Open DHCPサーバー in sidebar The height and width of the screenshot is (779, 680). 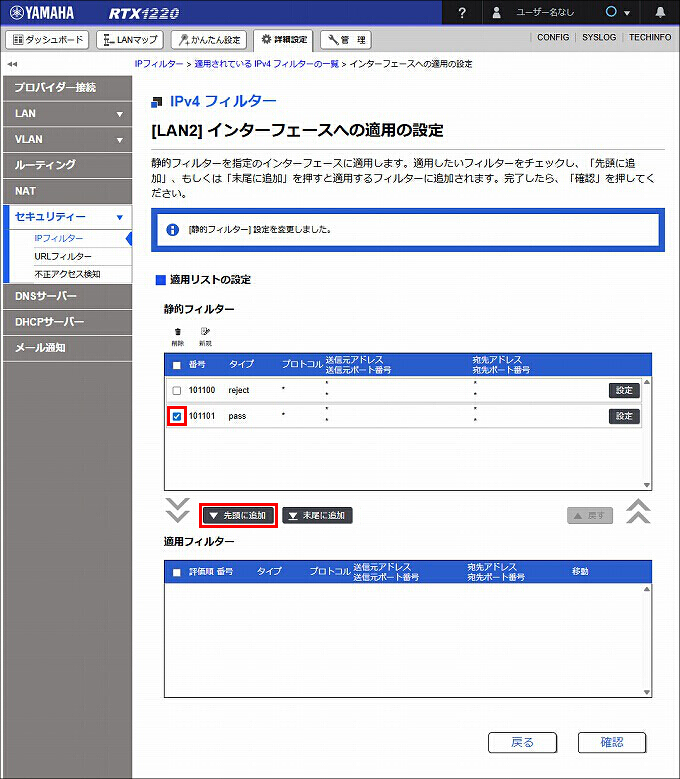[x=68, y=322]
